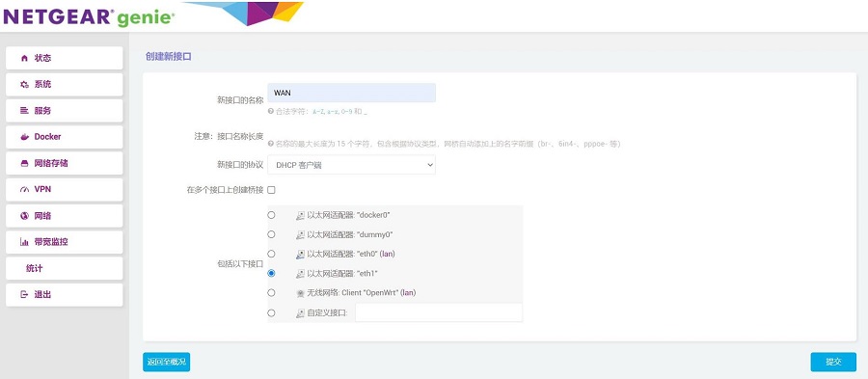Image resolution: width=868 pixels, height=379 pixels.
Task: Click the storage icon beside 网络存储
Action: [24, 163]
